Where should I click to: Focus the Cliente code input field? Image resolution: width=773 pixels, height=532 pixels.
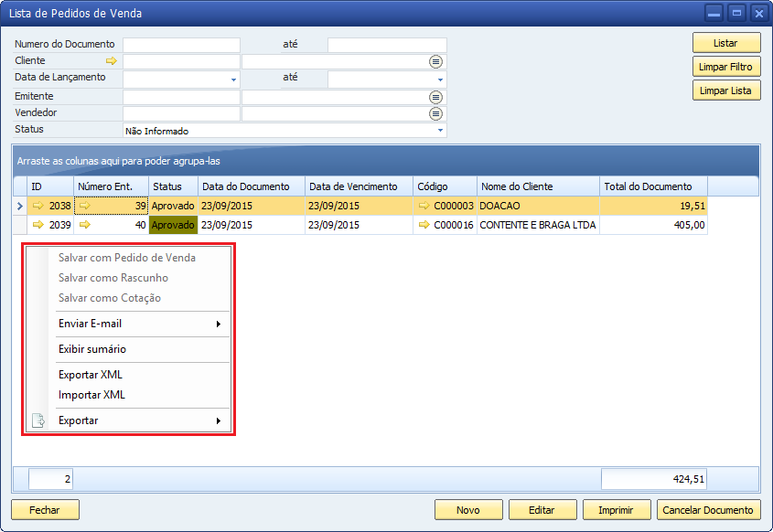point(181,61)
